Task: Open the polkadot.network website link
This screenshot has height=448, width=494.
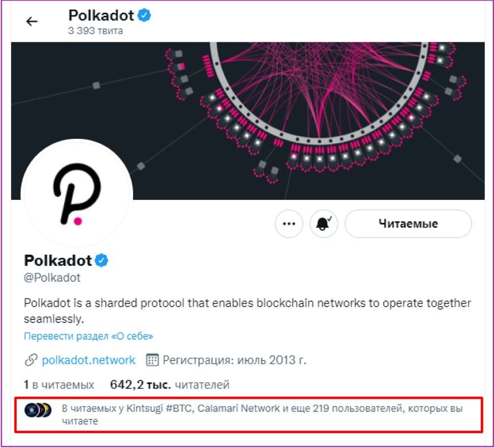Action: click(x=88, y=361)
